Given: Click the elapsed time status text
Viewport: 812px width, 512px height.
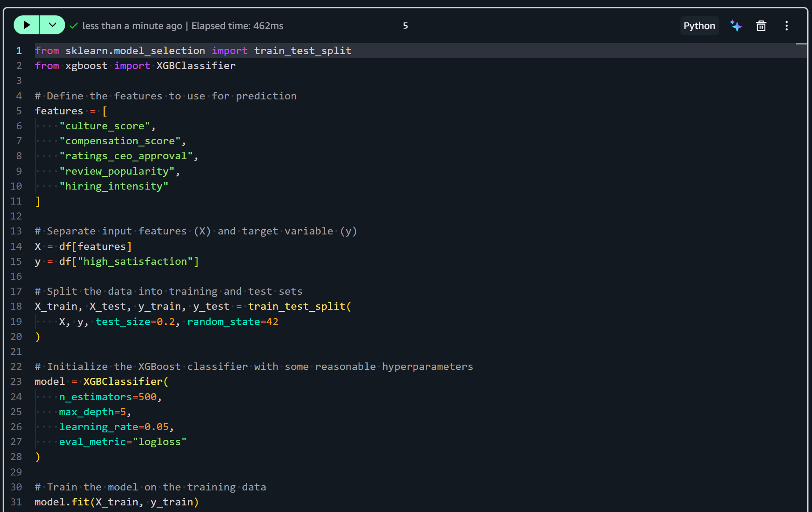Looking at the screenshot, I should pyautogui.click(x=238, y=26).
